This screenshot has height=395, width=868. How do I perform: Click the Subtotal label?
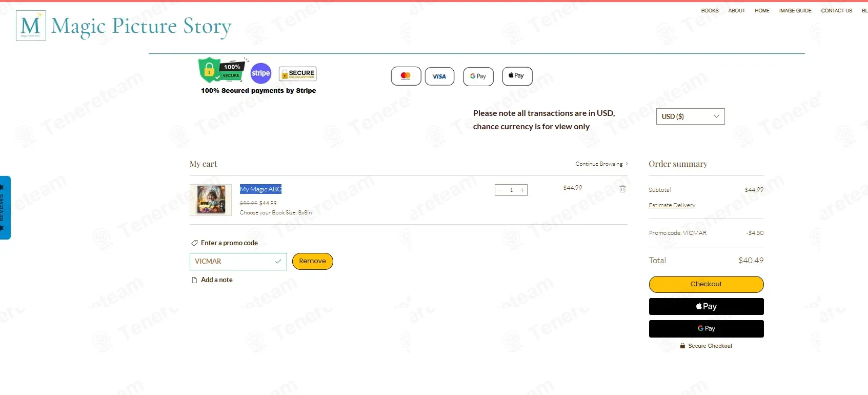pos(659,190)
